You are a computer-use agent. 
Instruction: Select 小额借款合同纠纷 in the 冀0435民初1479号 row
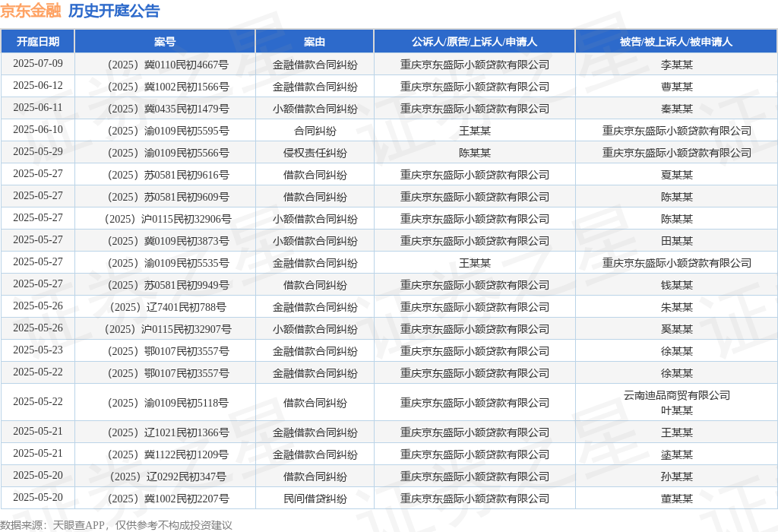[315, 109]
